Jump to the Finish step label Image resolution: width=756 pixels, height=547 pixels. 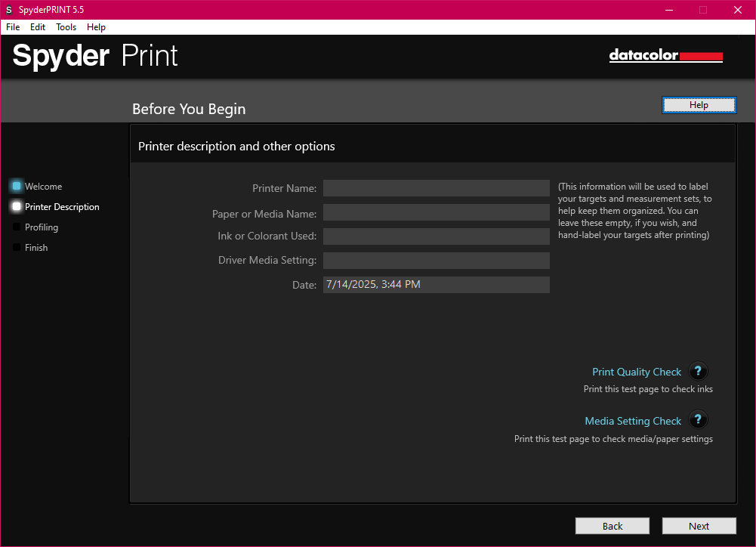click(x=36, y=248)
